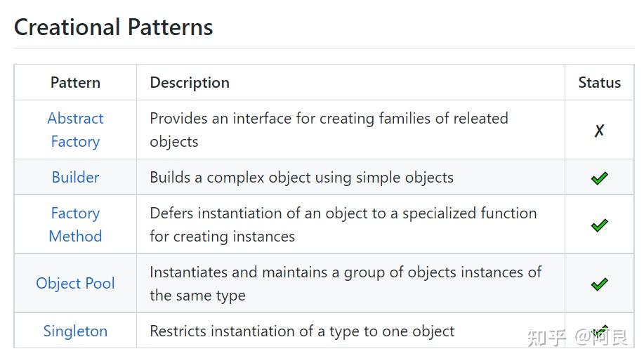This screenshot has width=644, height=363.
Task: Follow the Factory Method link
Action: pyautogui.click(x=76, y=225)
